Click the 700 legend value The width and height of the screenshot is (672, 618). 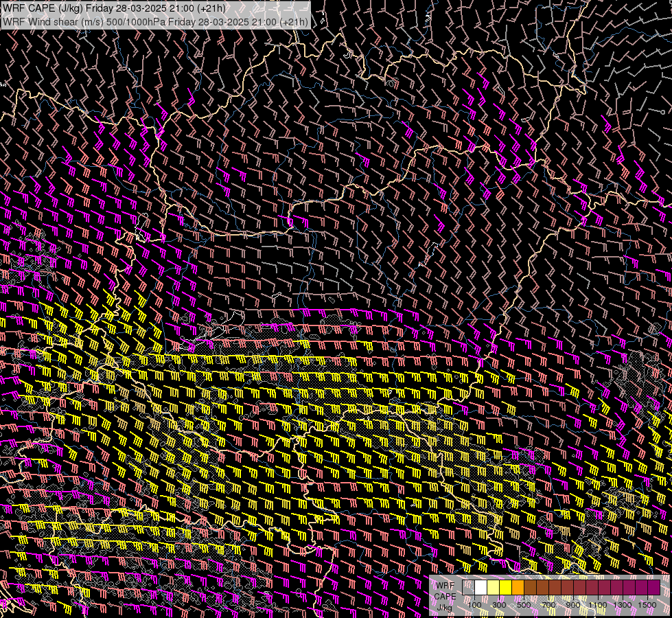[548, 605]
